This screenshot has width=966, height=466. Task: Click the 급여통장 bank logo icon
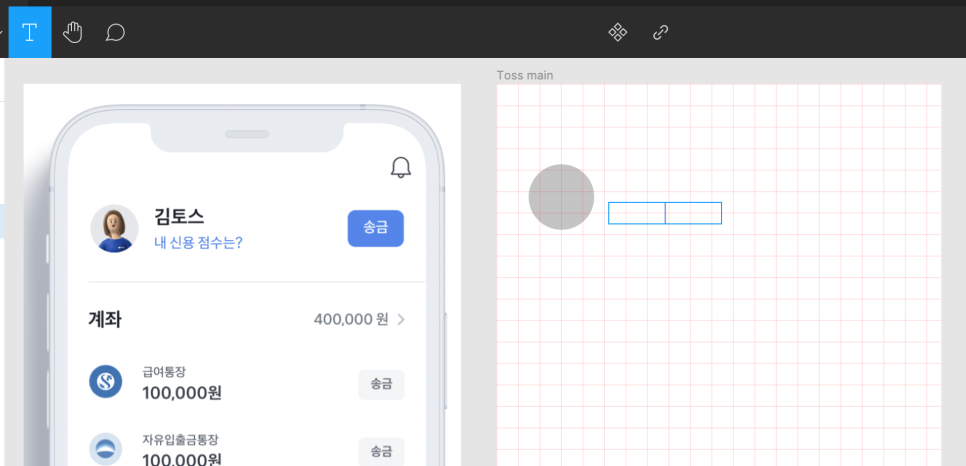tap(105, 382)
